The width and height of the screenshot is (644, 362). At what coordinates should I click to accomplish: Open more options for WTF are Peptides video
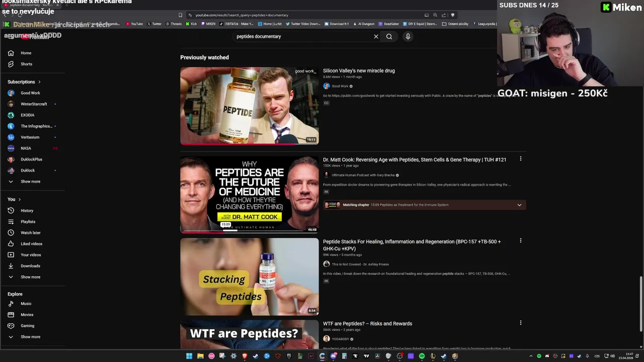(520, 323)
